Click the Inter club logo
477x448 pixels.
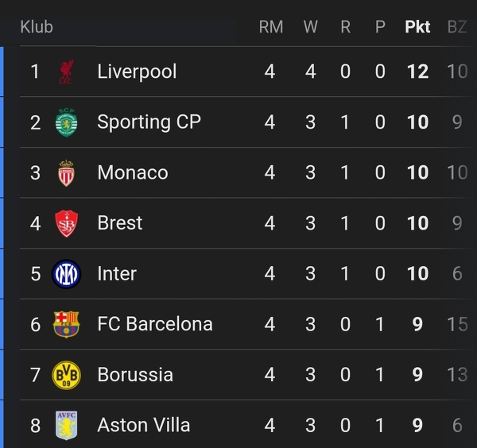[66, 274]
